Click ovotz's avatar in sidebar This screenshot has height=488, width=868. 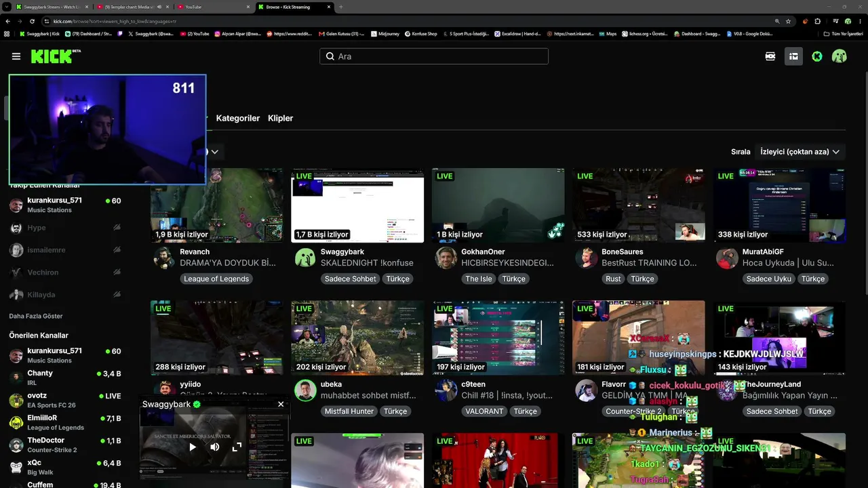click(x=16, y=400)
